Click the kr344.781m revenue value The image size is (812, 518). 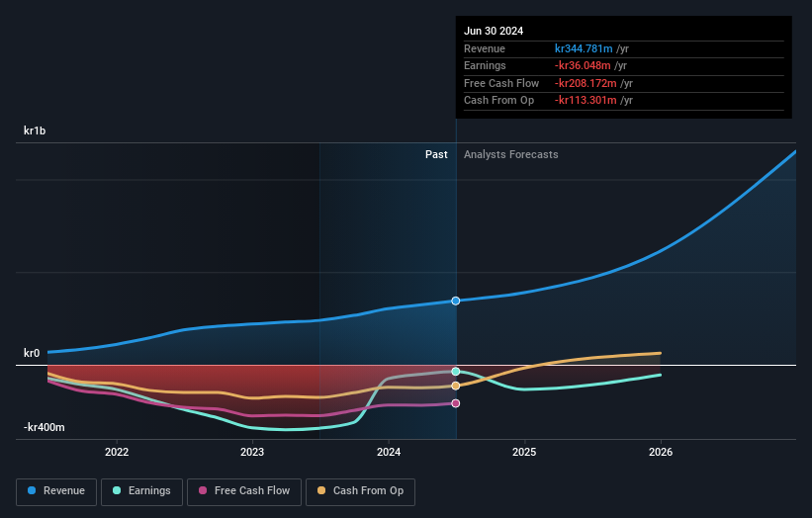pyautogui.click(x=584, y=48)
